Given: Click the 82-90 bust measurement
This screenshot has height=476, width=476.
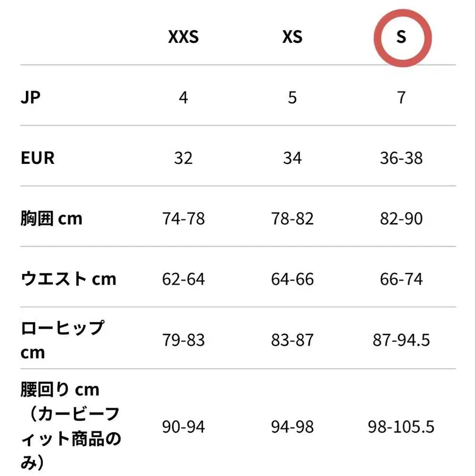Looking at the screenshot, I should pos(401,218).
